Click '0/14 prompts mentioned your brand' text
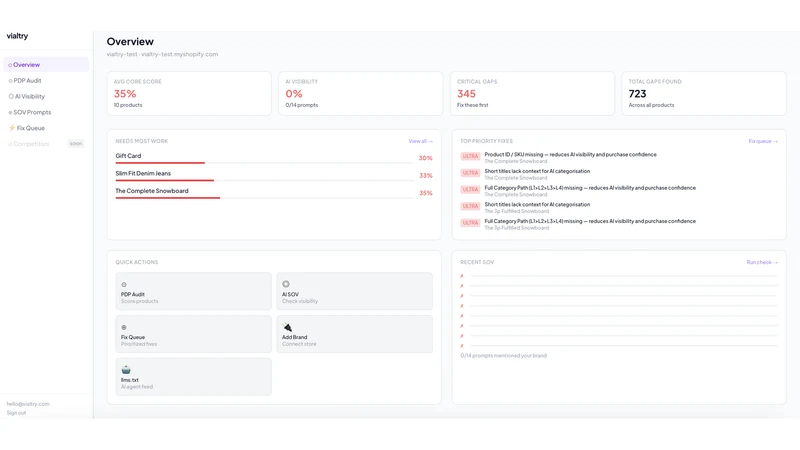 coord(504,356)
